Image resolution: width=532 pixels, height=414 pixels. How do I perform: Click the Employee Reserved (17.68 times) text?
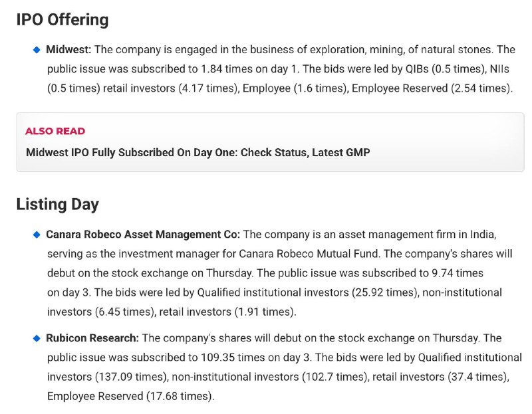(130, 396)
